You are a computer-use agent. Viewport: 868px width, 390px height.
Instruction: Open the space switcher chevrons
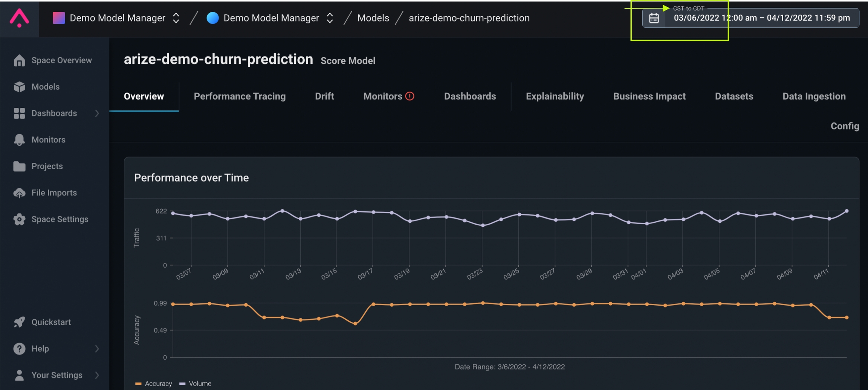(330, 18)
